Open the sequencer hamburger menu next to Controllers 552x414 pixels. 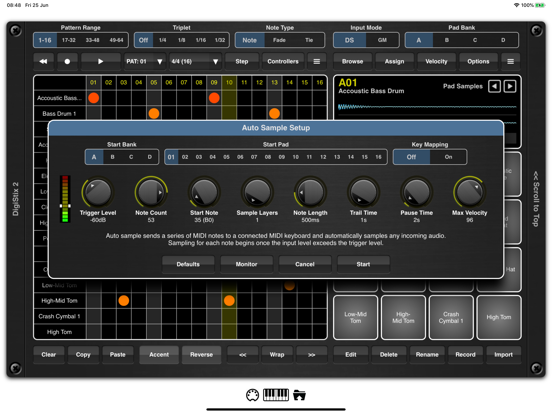pos(317,61)
